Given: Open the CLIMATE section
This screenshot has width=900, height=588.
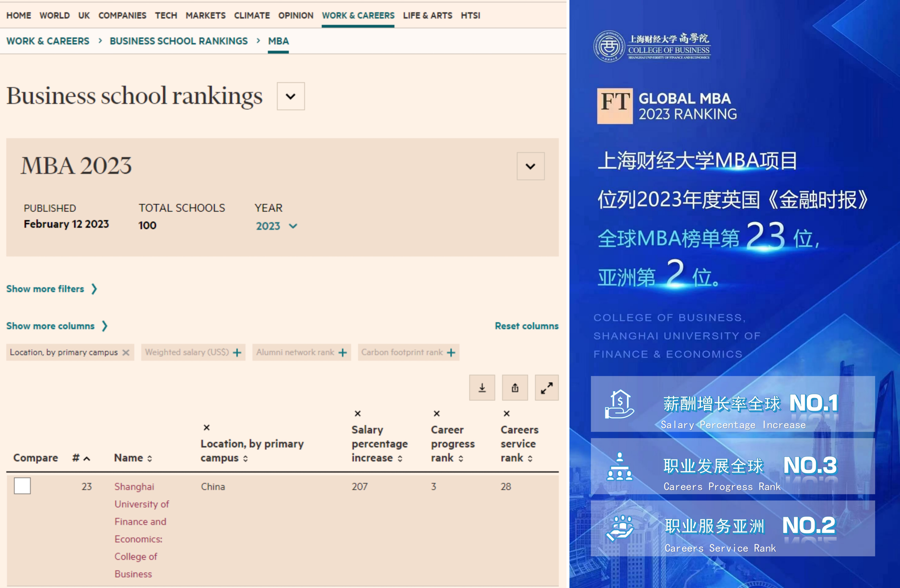Looking at the screenshot, I should pos(252,15).
